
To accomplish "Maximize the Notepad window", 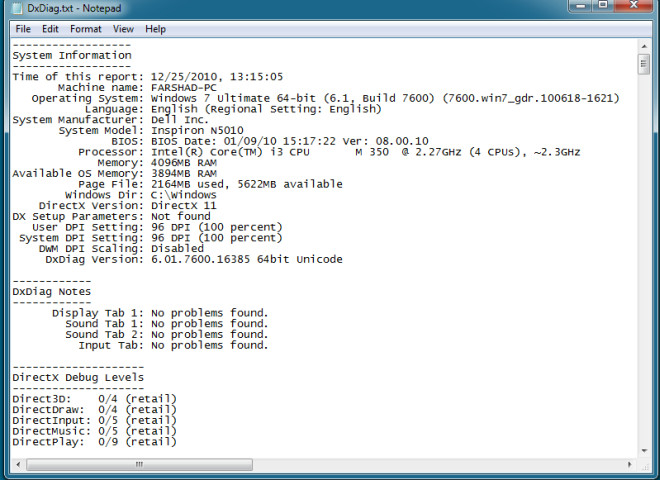I will pos(603,5).
